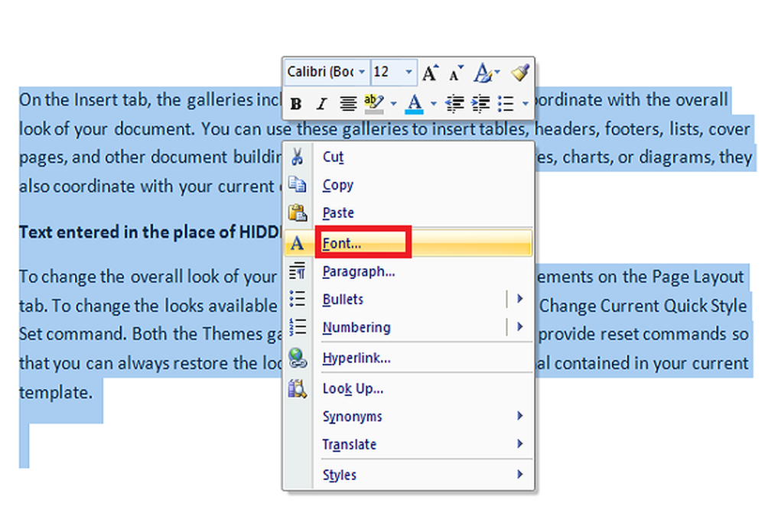Choose Font... from the context menu
Screen dimensions: 765x532
[342, 243]
